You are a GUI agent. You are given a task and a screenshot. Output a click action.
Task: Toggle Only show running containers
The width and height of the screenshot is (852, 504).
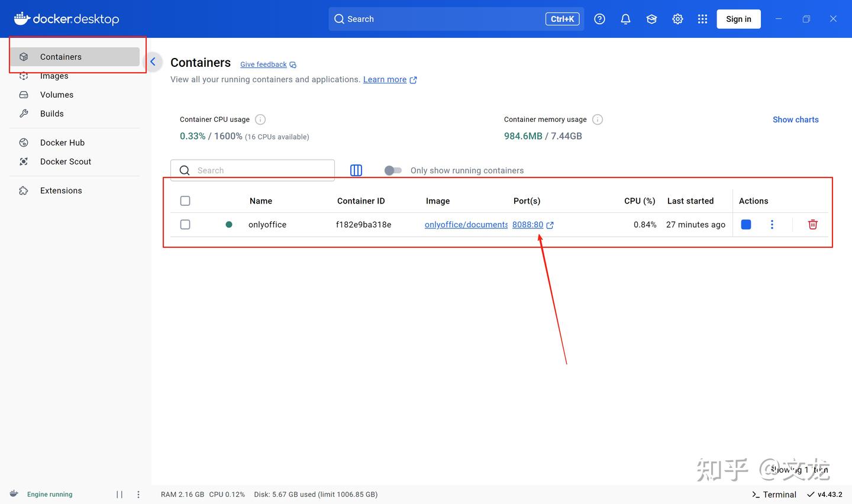(x=393, y=170)
